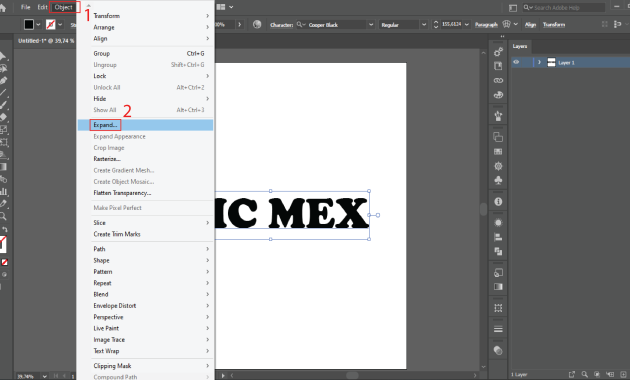Open the File menu

(25, 7)
